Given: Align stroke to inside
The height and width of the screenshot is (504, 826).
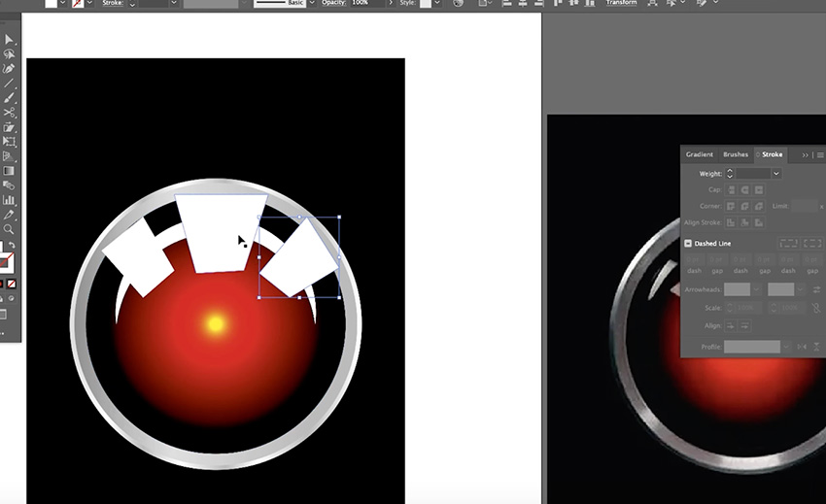Looking at the screenshot, I should [x=745, y=222].
